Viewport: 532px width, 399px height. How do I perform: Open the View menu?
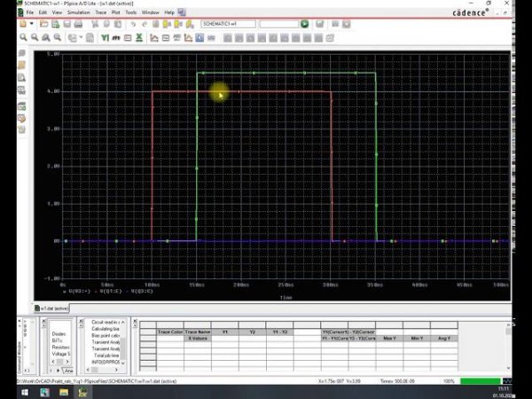coord(57,12)
